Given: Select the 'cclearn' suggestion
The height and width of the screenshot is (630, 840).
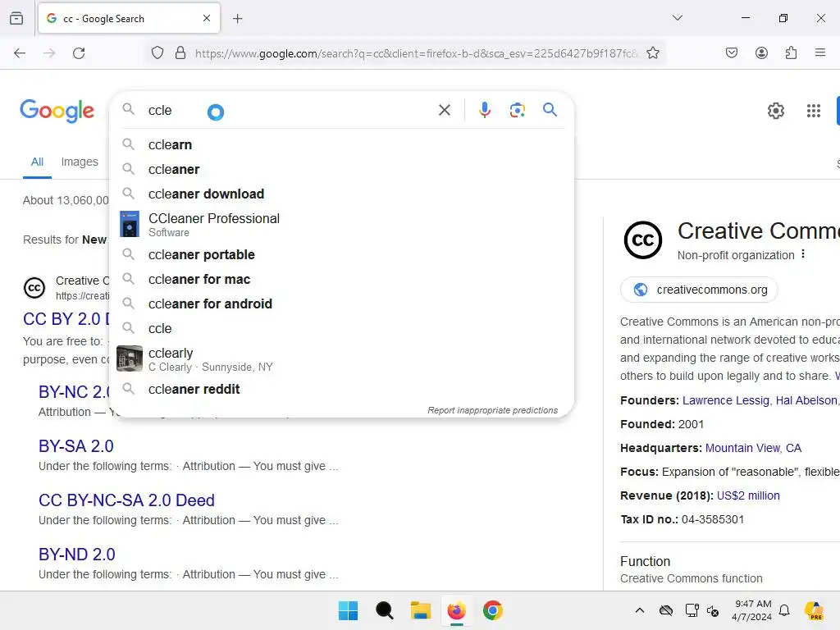Looking at the screenshot, I should [x=342, y=144].
